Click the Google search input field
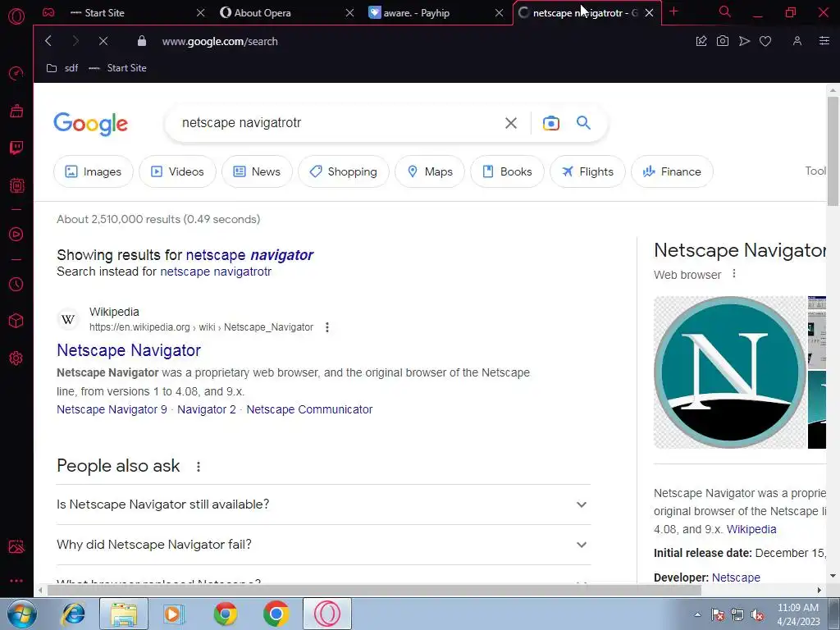 337,123
